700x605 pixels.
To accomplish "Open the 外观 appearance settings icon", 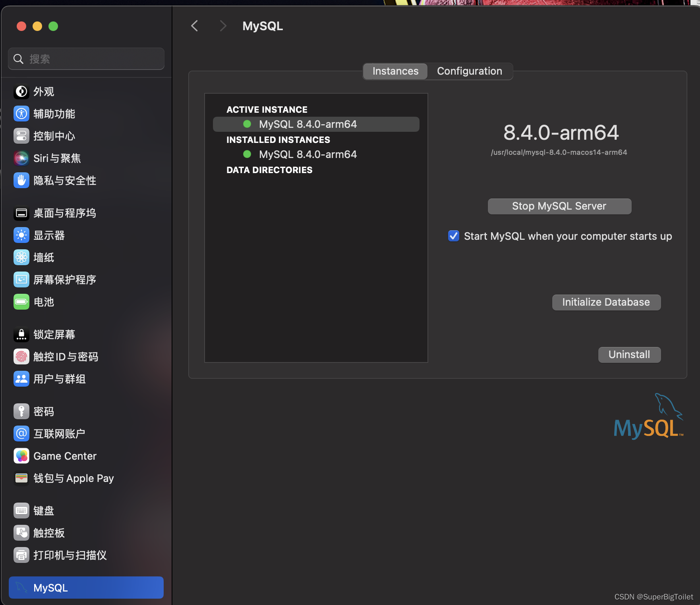I will [21, 92].
